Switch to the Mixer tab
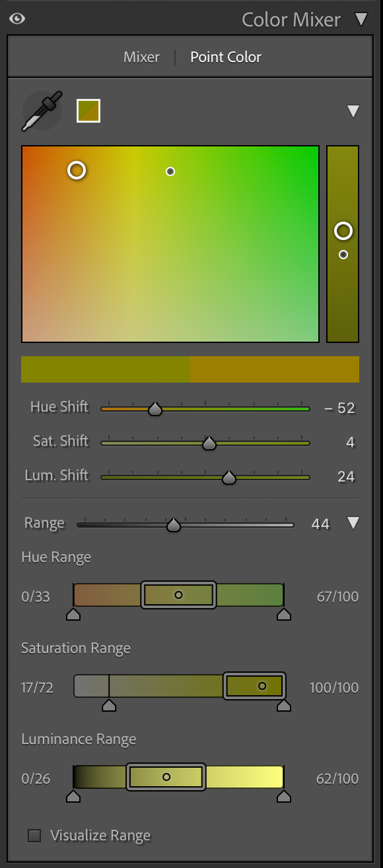Image resolution: width=383 pixels, height=868 pixels. coord(141,57)
